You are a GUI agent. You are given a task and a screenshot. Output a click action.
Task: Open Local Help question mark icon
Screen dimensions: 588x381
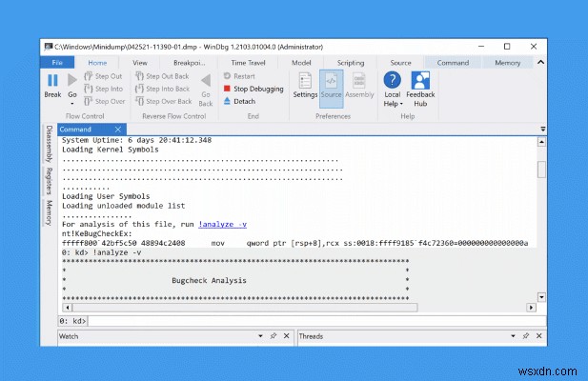click(393, 80)
